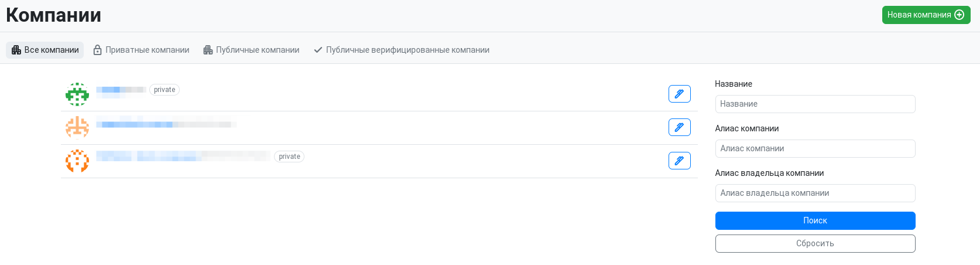Click the checkmark icon of the verified companies tab
Screen dimensions: 980x265
pyautogui.click(x=318, y=50)
